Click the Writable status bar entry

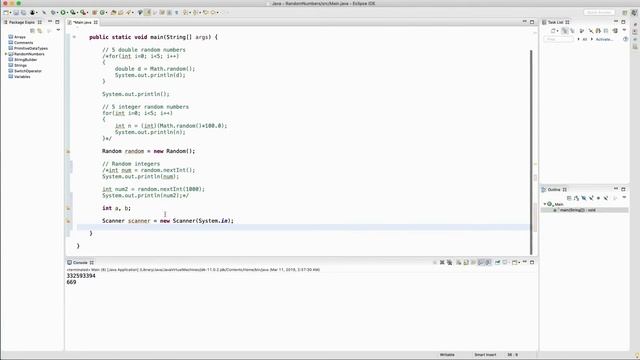[x=447, y=355]
